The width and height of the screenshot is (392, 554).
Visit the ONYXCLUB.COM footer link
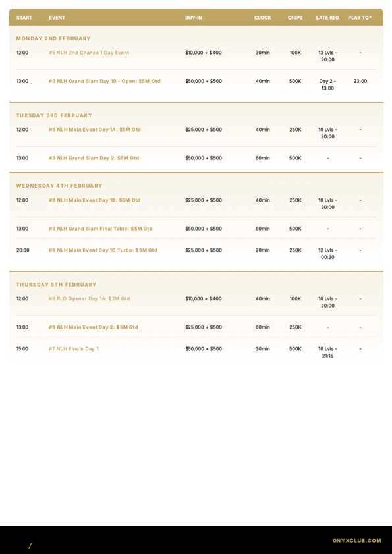[x=357, y=541]
